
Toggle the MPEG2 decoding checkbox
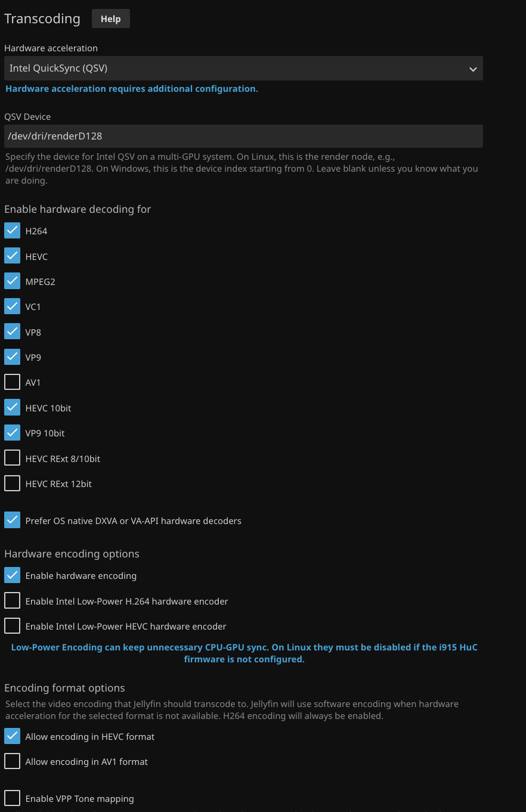(x=13, y=281)
